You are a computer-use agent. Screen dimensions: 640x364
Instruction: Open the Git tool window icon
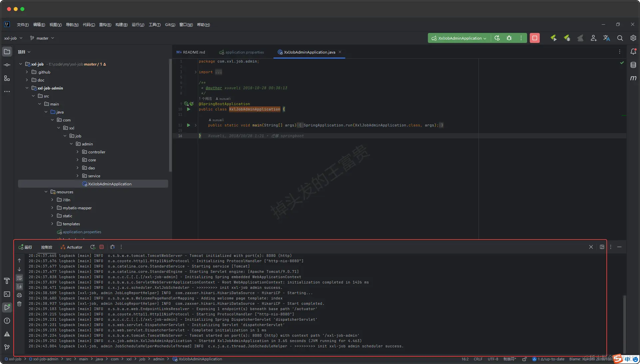pos(7,347)
